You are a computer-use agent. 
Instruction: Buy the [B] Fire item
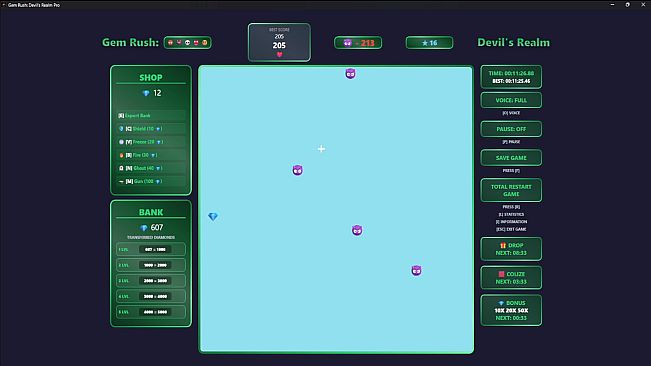tap(151, 155)
